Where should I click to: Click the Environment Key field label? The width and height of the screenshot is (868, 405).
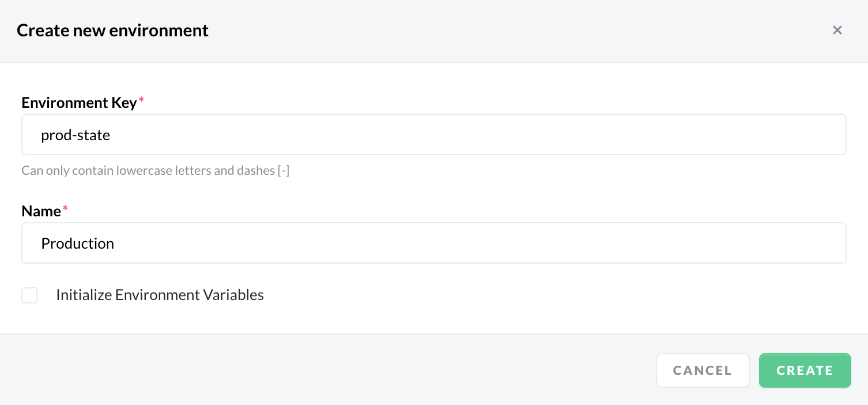pos(79,103)
